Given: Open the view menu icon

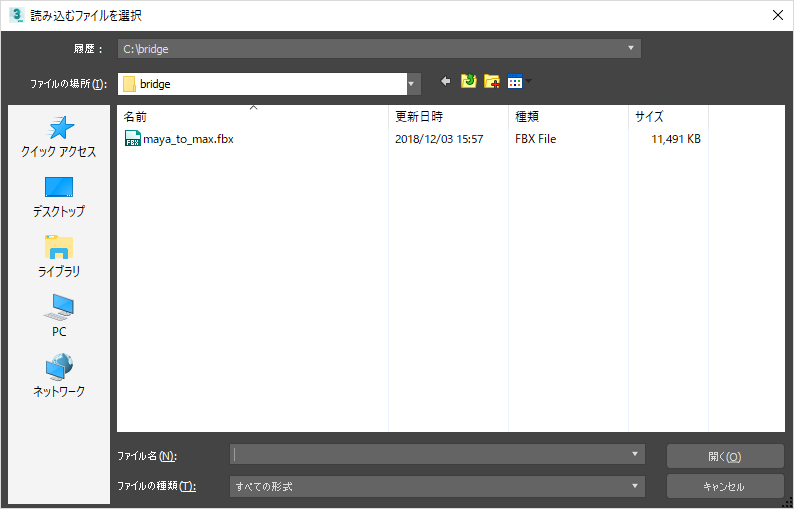Looking at the screenshot, I should tap(517, 82).
